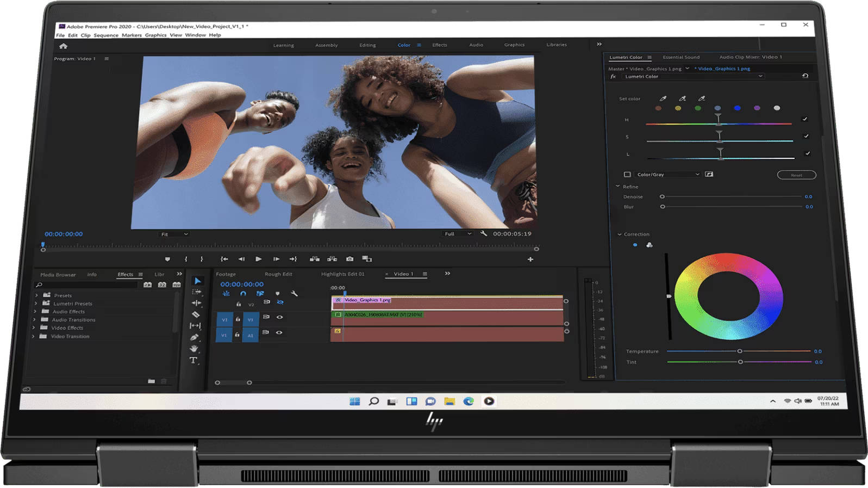Screen dimensions: 868x488
Task: Adjust the Temperature slider handle
Action: click(740, 351)
